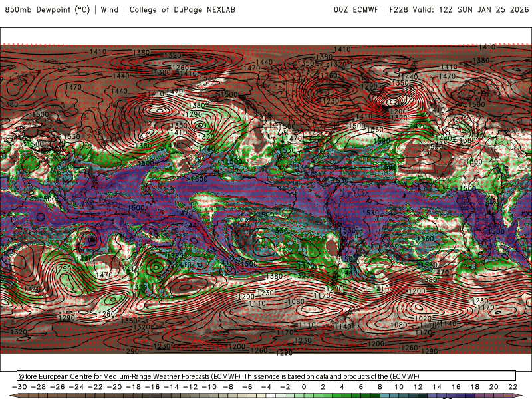The image size is (532, 399).
Task: Click 'Valid: 12Z SUN JAN 25 2026' text
Action: pyautogui.click(x=471, y=9)
